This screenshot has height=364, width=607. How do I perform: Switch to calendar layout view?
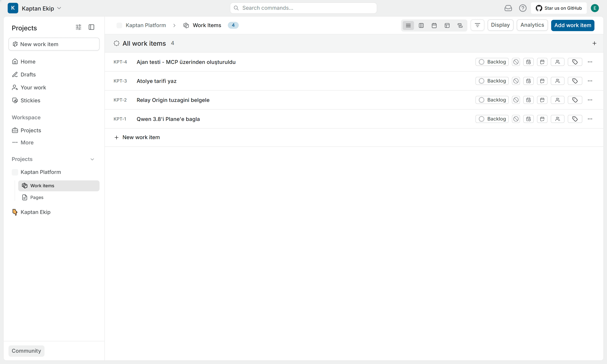point(434,25)
